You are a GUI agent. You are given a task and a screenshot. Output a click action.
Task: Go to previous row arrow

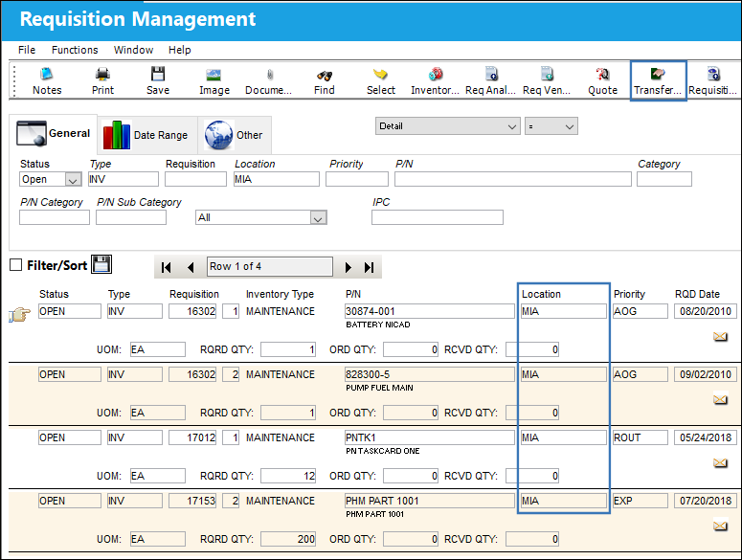(x=191, y=267)
